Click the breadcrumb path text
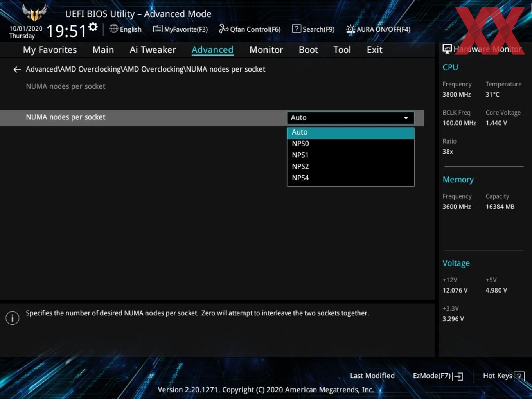 point(146,69)
